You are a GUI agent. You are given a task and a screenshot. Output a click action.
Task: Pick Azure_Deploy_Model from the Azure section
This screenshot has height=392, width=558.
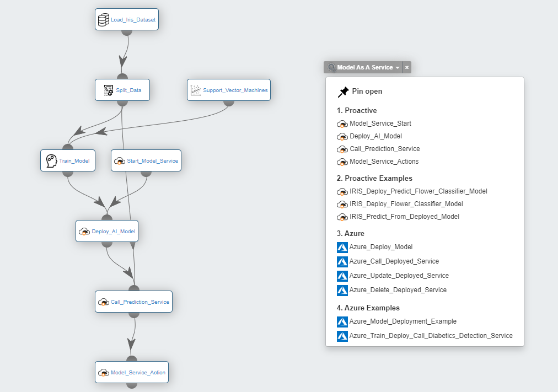point(381,247)
